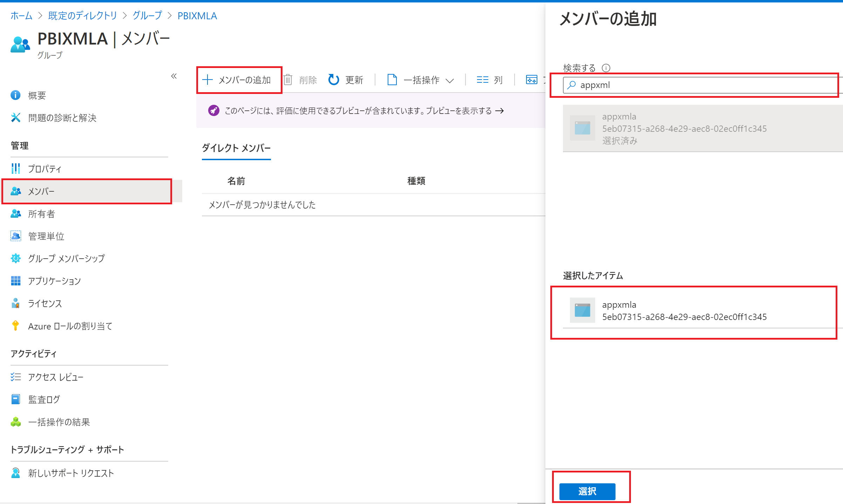
Task: Click the appxmla app icon in the search results
Action: [582, 128]
